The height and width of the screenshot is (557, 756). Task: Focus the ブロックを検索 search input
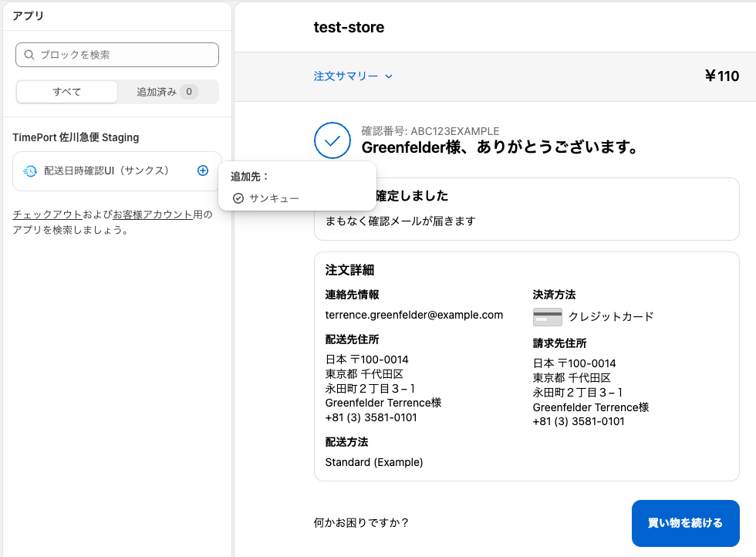(x=117, y=55)
